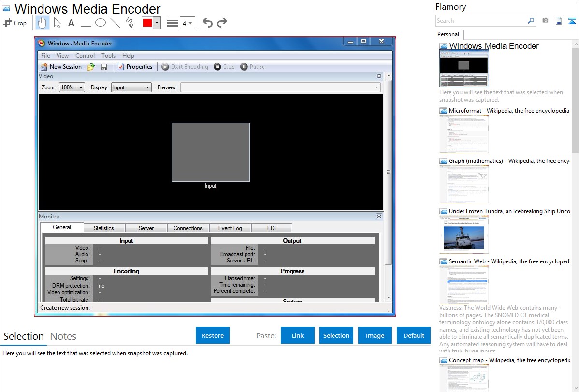The height and width of the screenshot is (392, 579).
Task: Redo the last annotation
Action: (222, 23)
